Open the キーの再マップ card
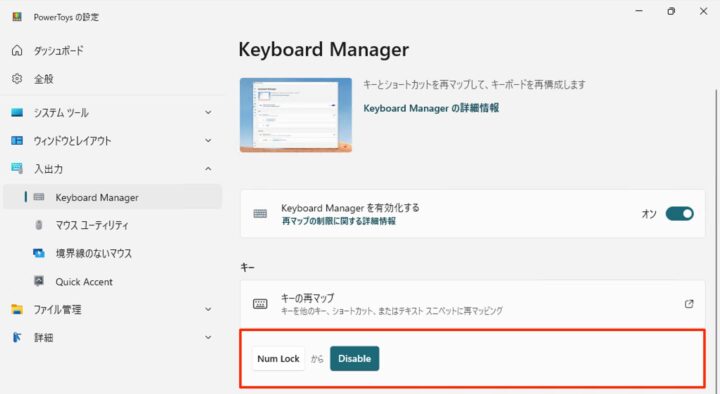Screen dimensions: 720x394 click(472, 304)
